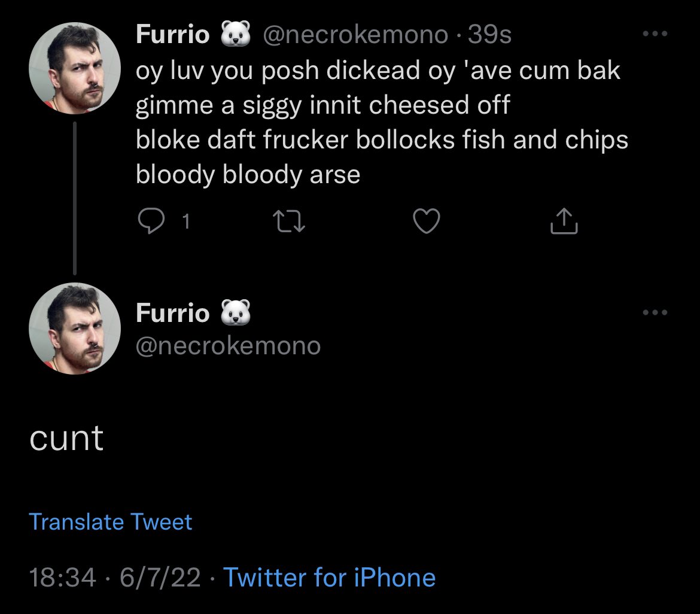
Task: Tap the share upload icon
Action: [x=564, y=221]
